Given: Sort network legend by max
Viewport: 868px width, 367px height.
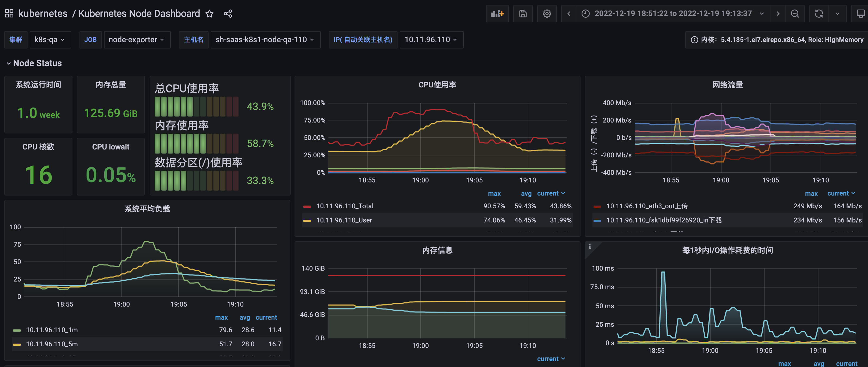Looking at the screenshot, I should pyautogui.click(x=811, y=194).
